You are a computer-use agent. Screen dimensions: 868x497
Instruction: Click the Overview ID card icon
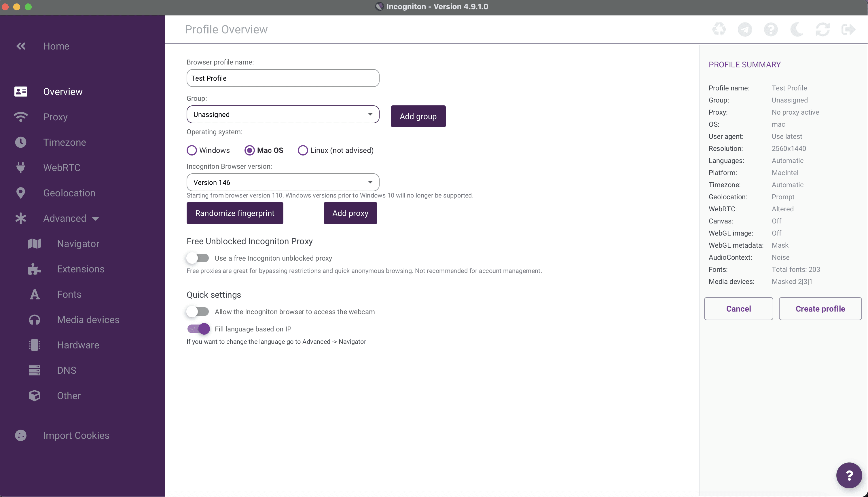coord(21,92)
